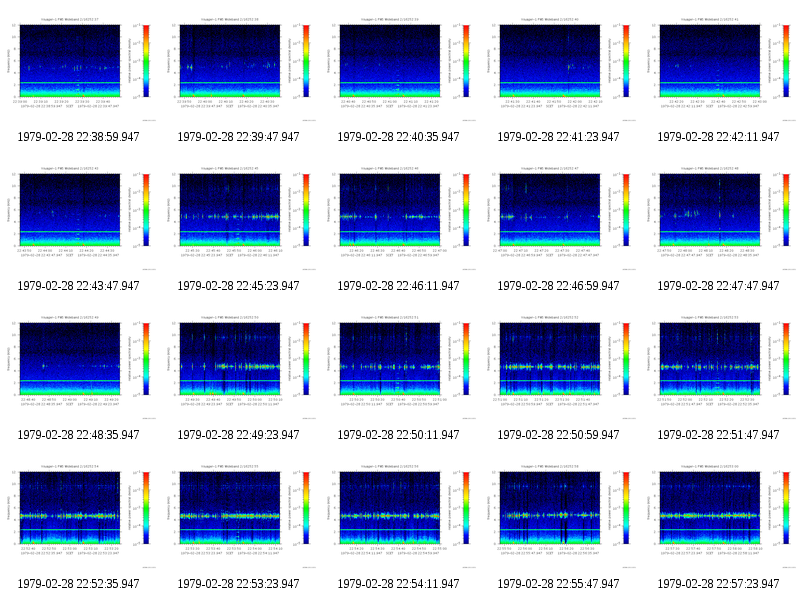The width and height of the screenshot is (800, 596).
Task: Click the caption 1979-02-28 22:48:35.947
Action: click(79, 435)
